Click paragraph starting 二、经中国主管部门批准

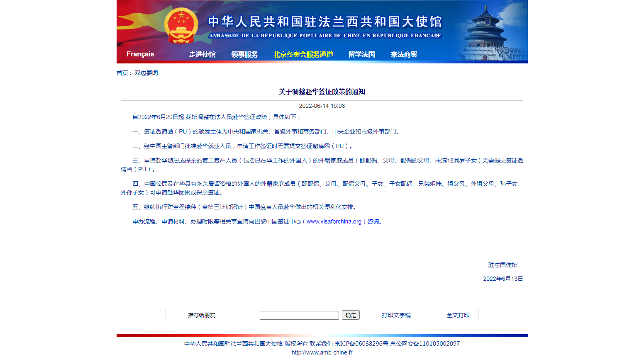click(x=244, y=146)
